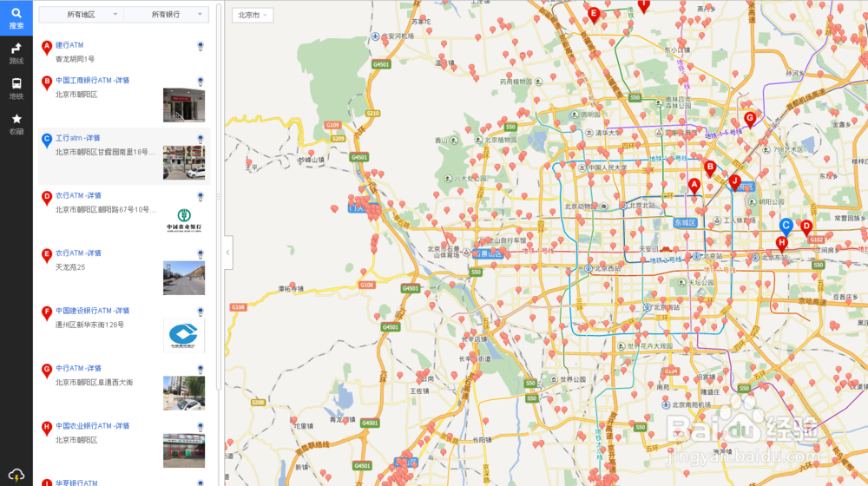This screenshot has width=868, height=486.
Task: Open the favorites star tab
Action: click(16, 124)
